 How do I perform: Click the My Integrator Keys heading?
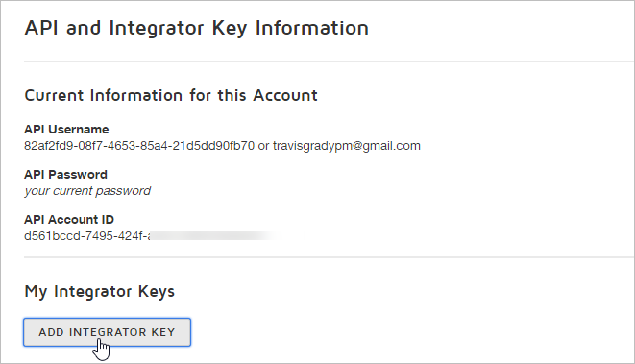(100, 292)
